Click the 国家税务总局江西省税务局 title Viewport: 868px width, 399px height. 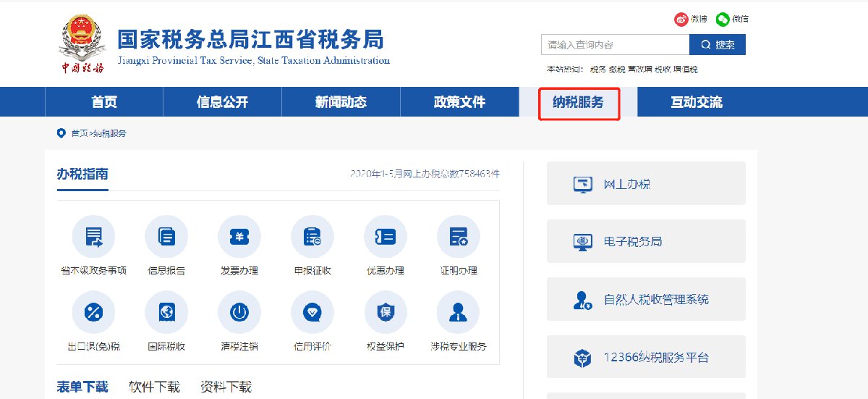coord(250,38)
